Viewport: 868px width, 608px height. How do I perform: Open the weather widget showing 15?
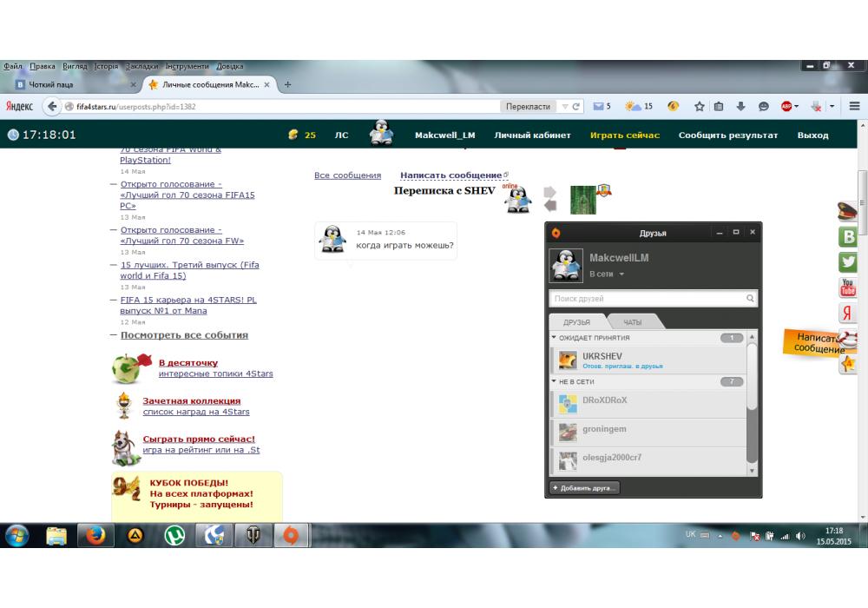point(639,106)
